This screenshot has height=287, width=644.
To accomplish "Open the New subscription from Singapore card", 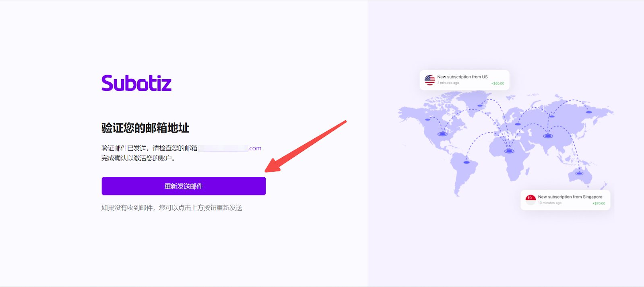I will [565, 200].
